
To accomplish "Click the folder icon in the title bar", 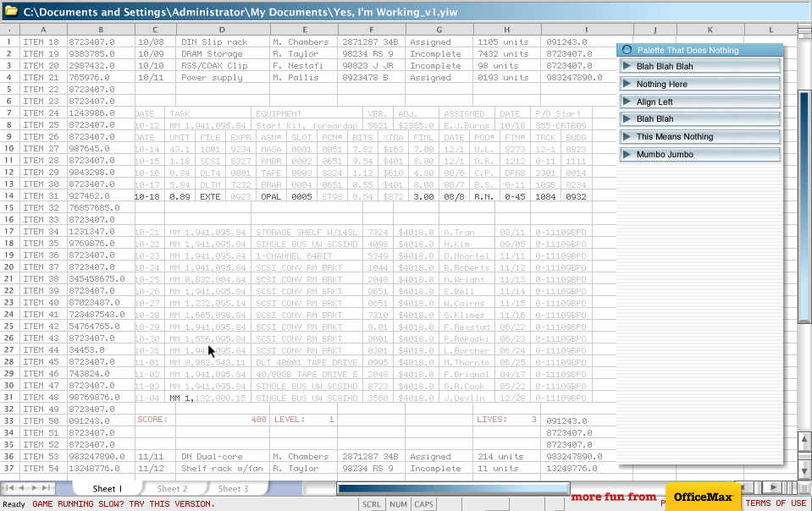I will point(11,11).
